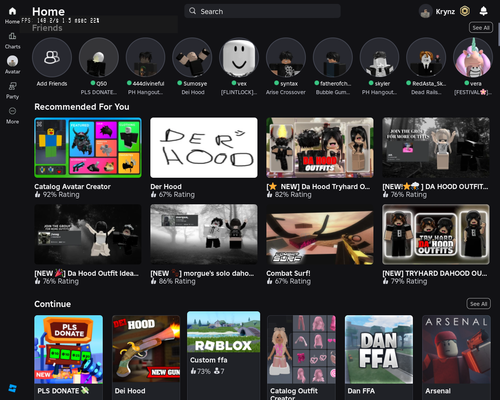Open friend skyler's avatar

379,57
